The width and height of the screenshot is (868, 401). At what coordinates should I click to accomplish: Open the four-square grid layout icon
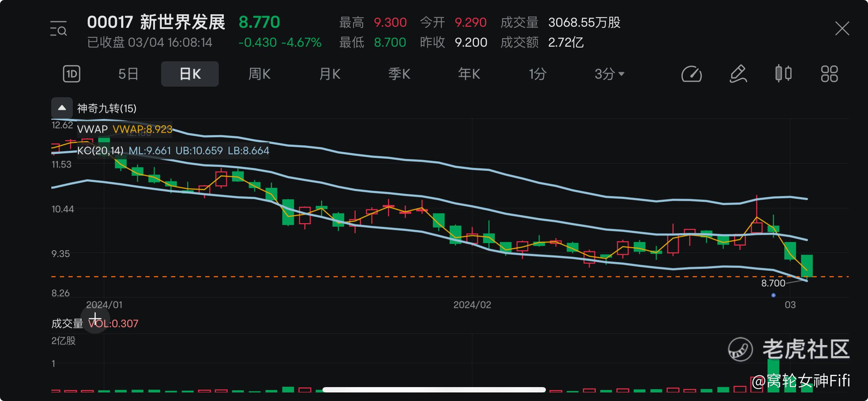[x=829, y=74]
